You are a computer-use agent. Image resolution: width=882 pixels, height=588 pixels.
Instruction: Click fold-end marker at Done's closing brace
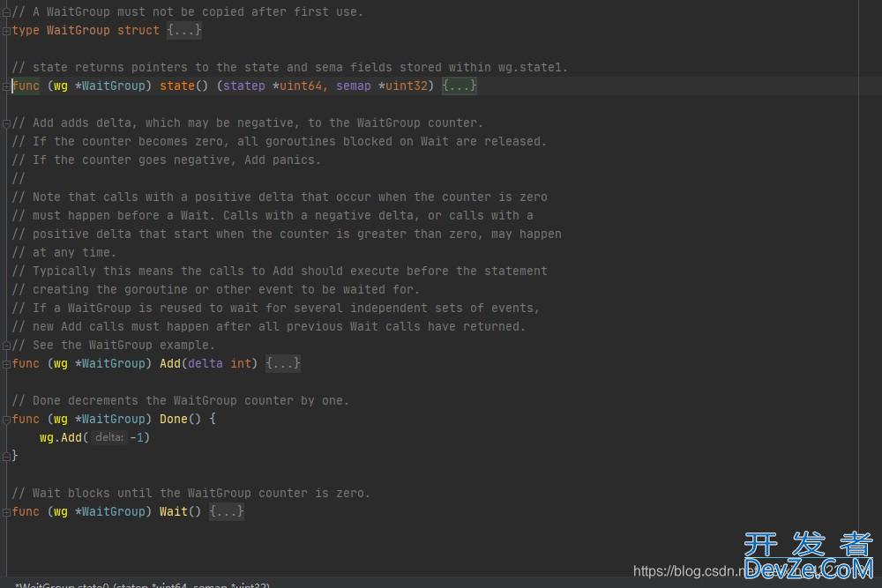pos(7,457)
